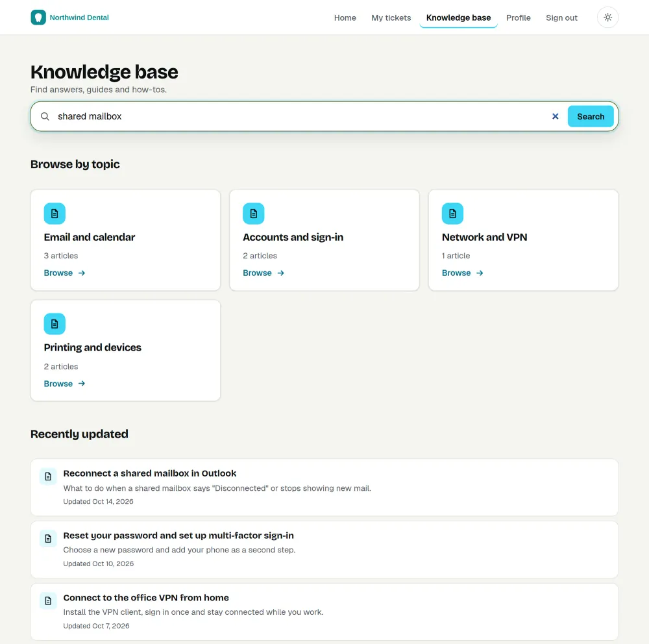Click the Northwind Dental tooth logo icon

coord(38,18)
